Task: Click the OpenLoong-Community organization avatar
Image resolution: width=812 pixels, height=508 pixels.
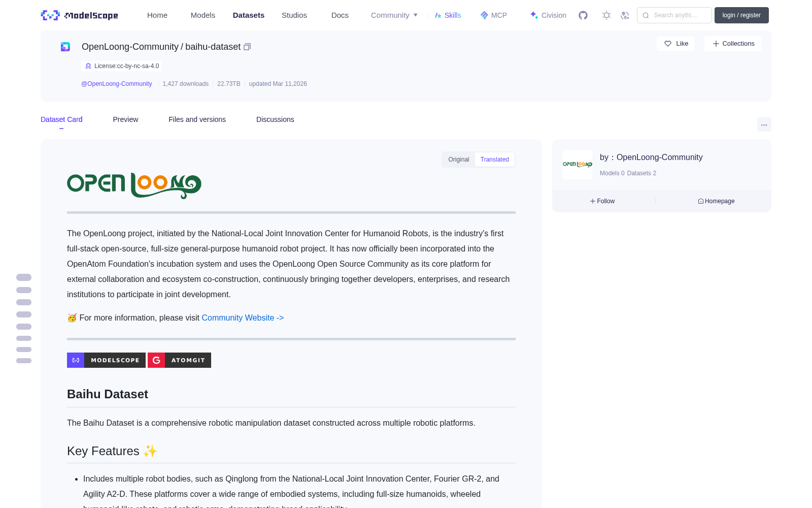Action: tap(578, 164)
